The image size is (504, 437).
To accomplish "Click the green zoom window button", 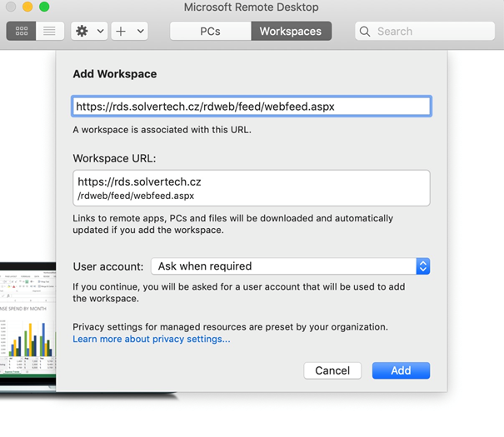I will [x=44, y=7].
